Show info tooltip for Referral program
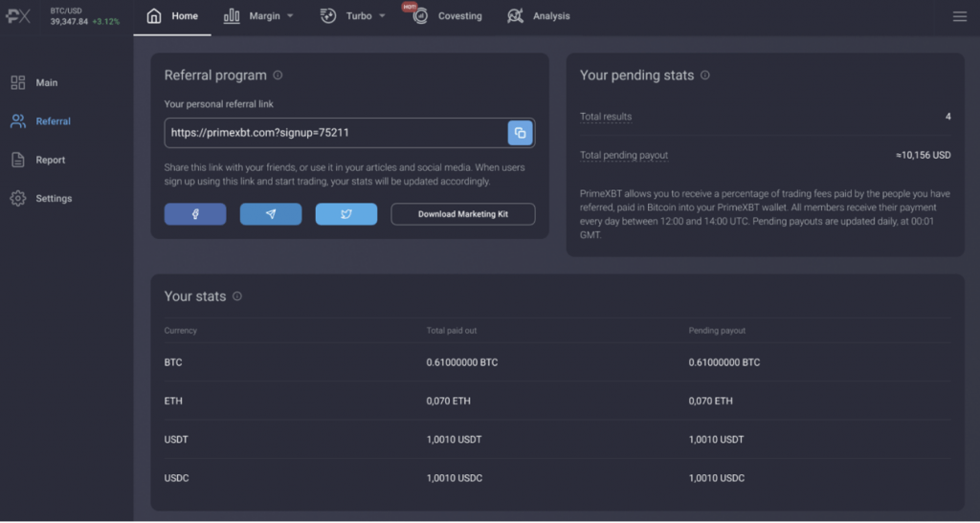 tap(278, 76)
